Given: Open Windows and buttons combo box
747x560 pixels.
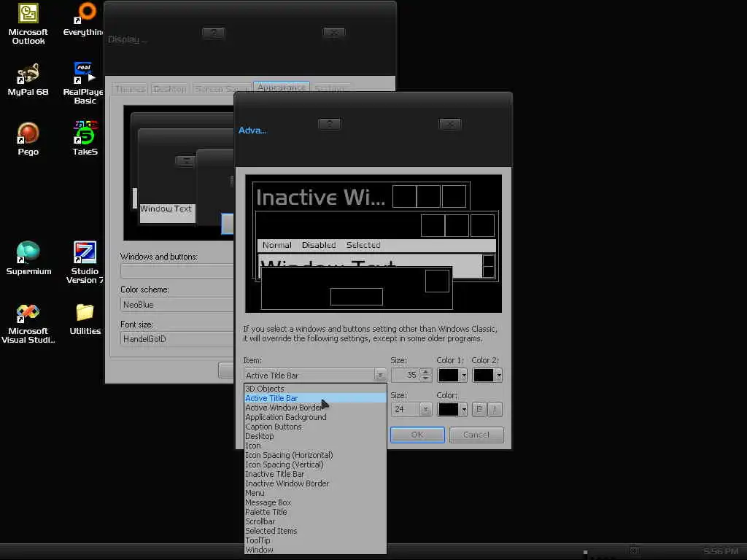Looking at the screenshot, I should coord(177,271).
